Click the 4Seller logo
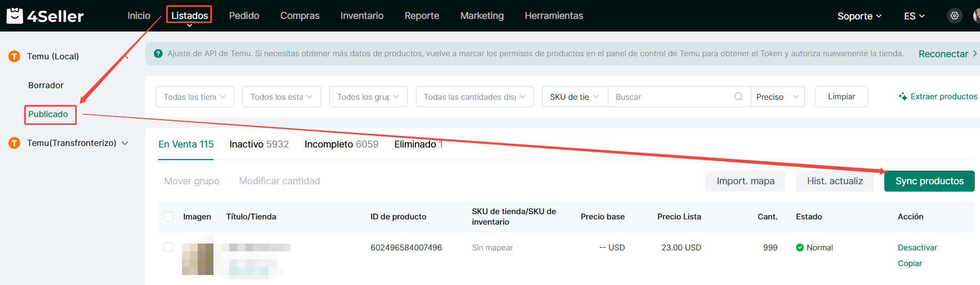The image size is (980, 285). [45, 16]
